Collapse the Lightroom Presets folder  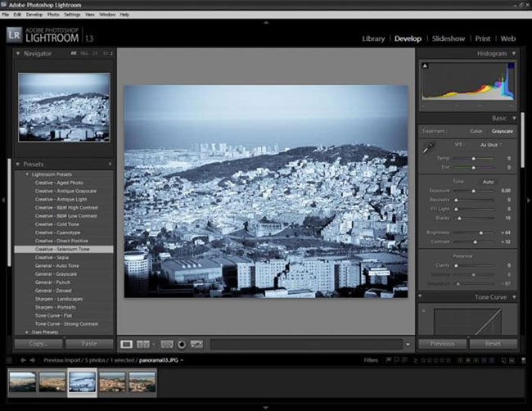click(x=26, y=174)
